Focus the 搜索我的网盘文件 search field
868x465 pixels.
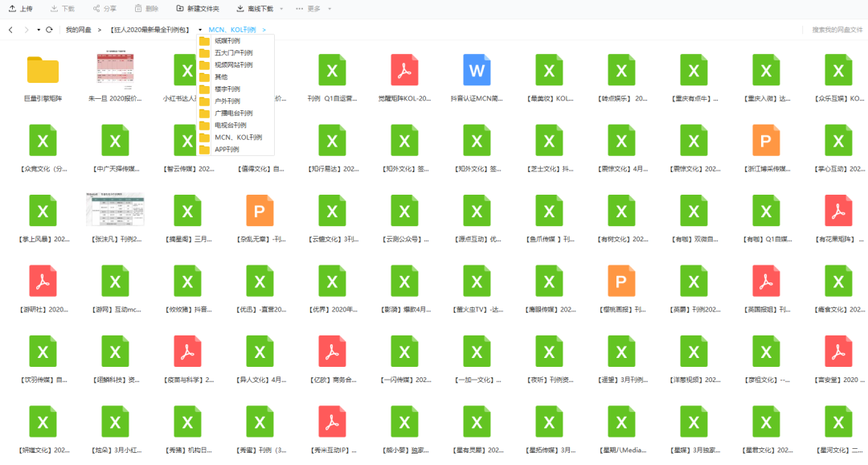click(x=837, y=30)
